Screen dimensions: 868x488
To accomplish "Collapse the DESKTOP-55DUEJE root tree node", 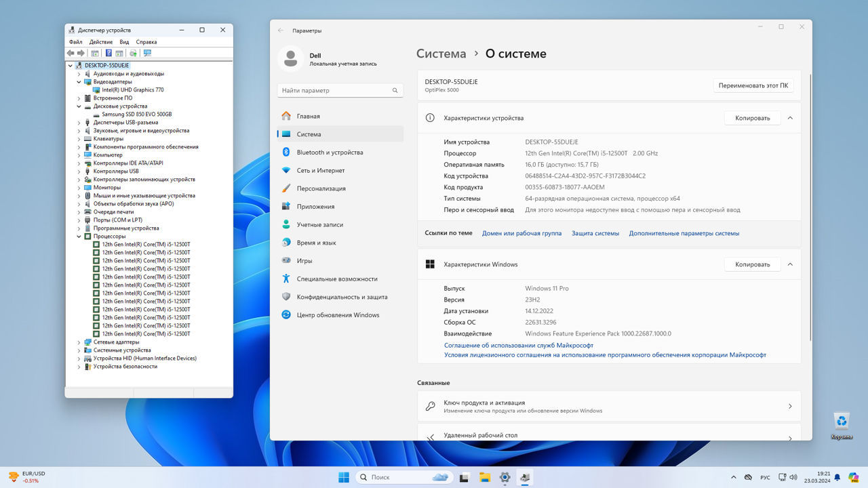I will tap(71, 66).
